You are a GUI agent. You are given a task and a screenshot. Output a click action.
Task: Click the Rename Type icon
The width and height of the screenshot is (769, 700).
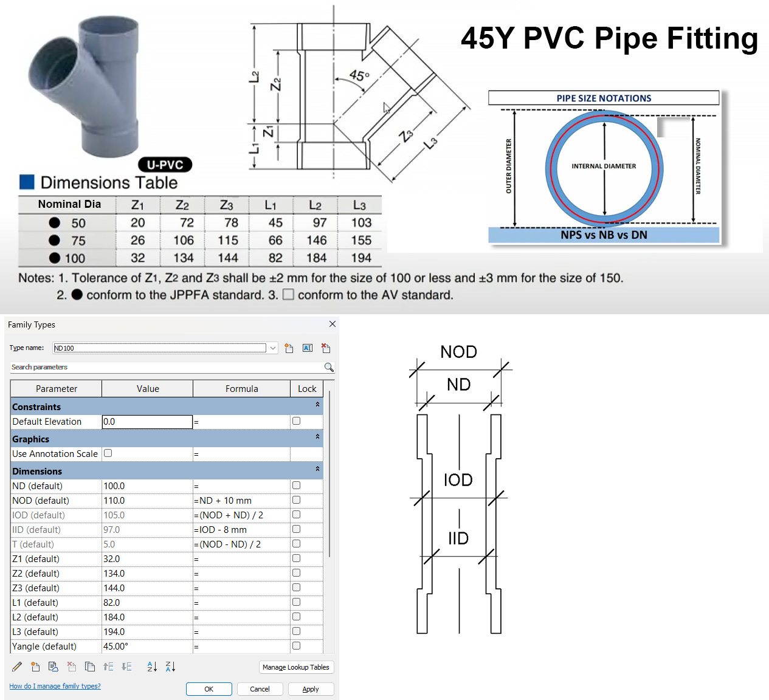pyautogui.click(x=308, y=348)
